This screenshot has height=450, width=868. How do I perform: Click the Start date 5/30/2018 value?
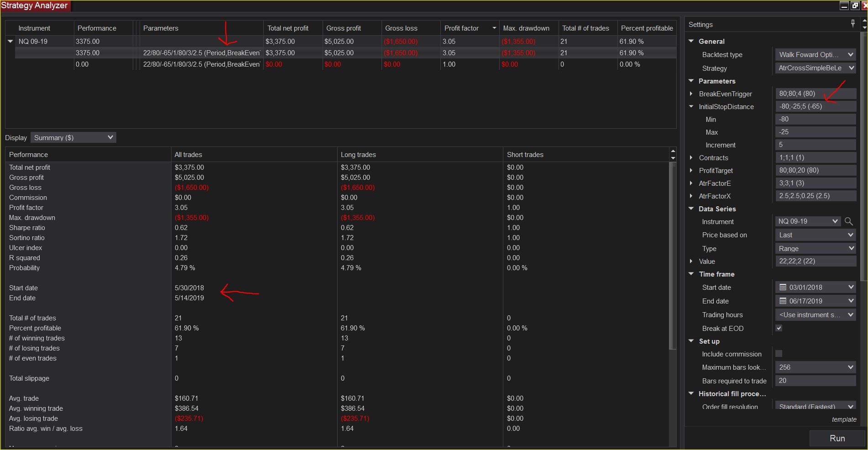(x=189, y=288)
